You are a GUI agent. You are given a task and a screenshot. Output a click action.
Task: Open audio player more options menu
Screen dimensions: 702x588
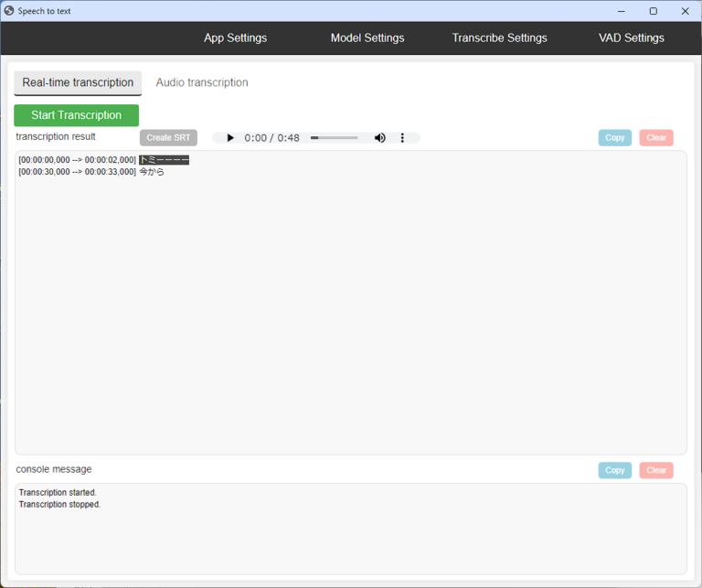pyautogui.click(x=404, y=138)
